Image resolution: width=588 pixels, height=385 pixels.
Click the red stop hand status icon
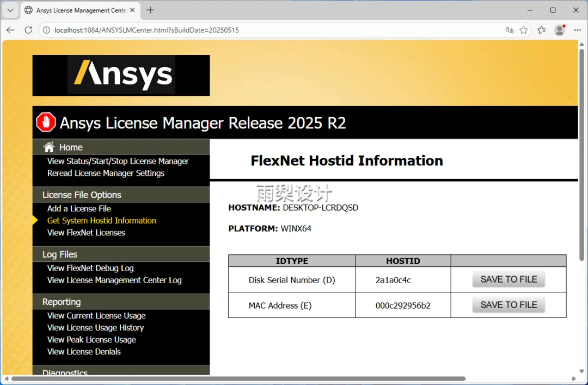click(x=46, y=123)
